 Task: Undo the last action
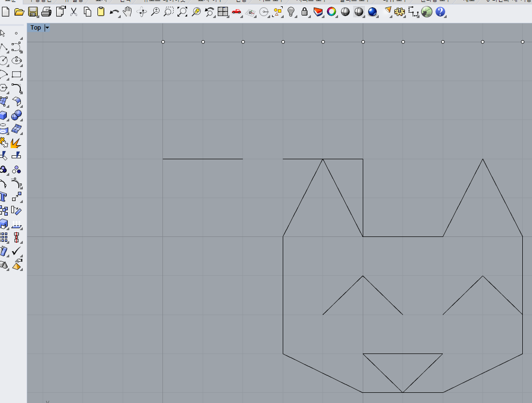point(114,13)
